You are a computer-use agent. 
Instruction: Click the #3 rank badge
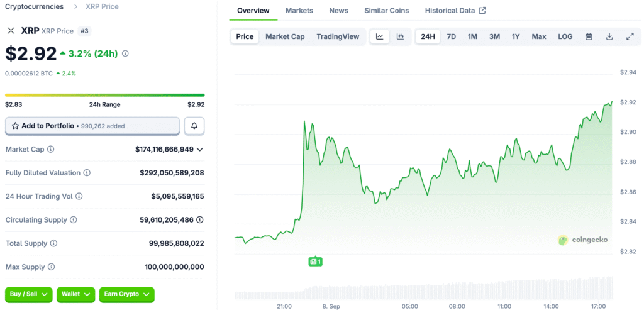84,31
